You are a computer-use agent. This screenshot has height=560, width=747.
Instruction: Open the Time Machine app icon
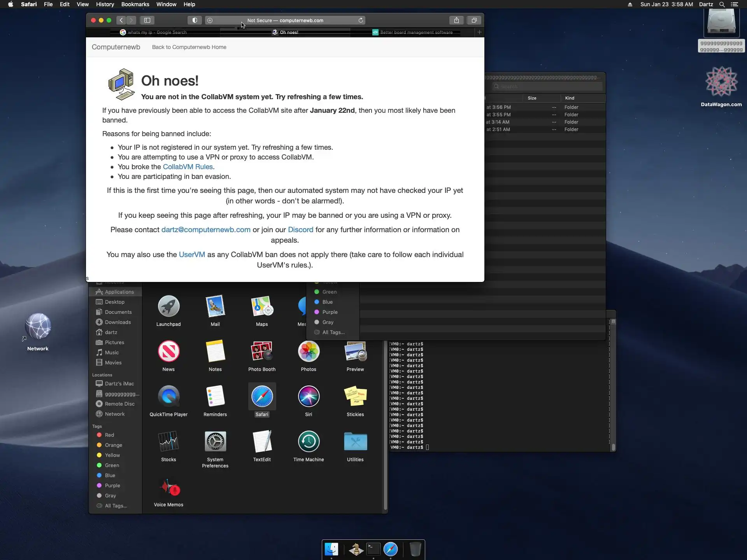tap(309, 441)
